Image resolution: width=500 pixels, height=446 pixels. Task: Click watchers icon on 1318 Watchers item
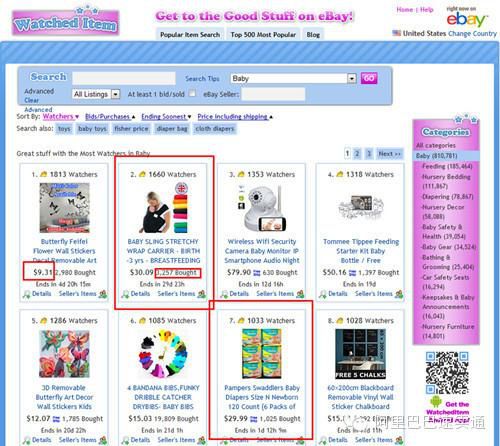340,174
